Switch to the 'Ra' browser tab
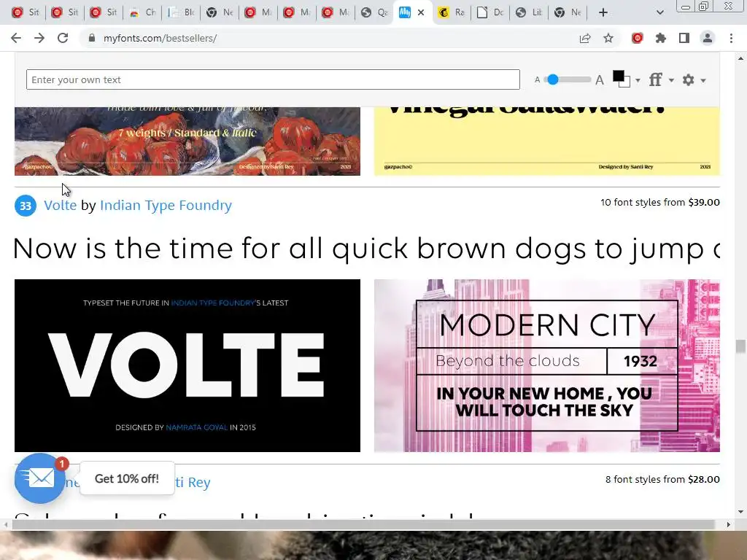 pos(452,12)
